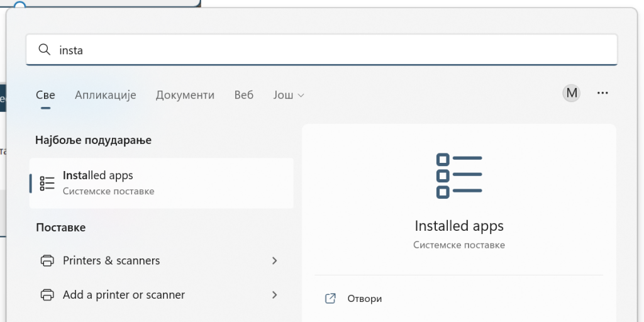This screenshot has height=322, width=644.
Task: Click the open-external icon beside Отвори
Action: (330, 298)
